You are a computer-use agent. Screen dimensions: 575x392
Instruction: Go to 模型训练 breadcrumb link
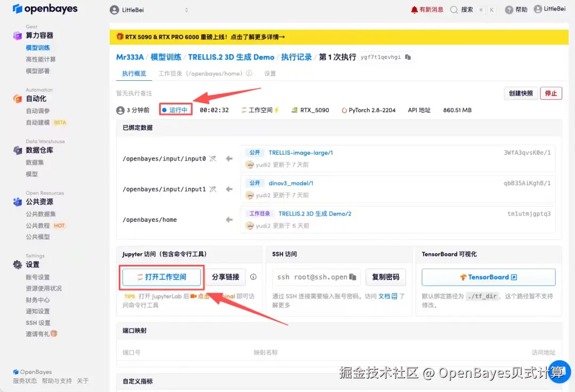click(166, 57)
